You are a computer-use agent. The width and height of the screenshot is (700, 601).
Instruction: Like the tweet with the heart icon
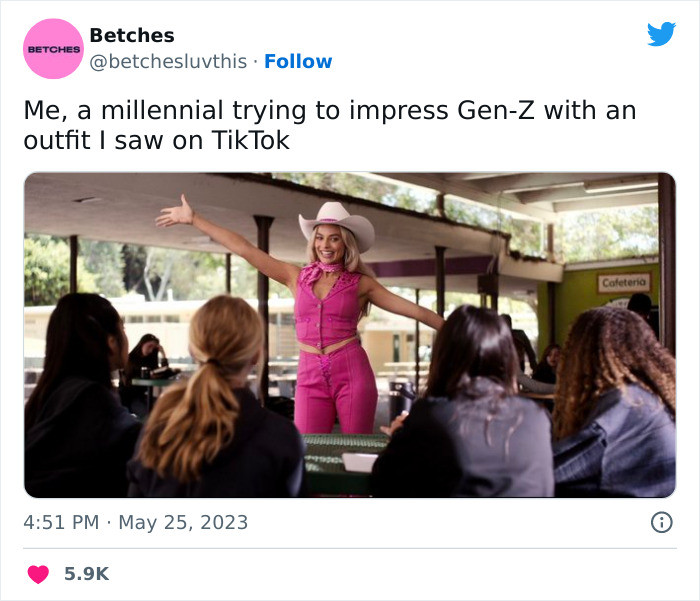38,574
